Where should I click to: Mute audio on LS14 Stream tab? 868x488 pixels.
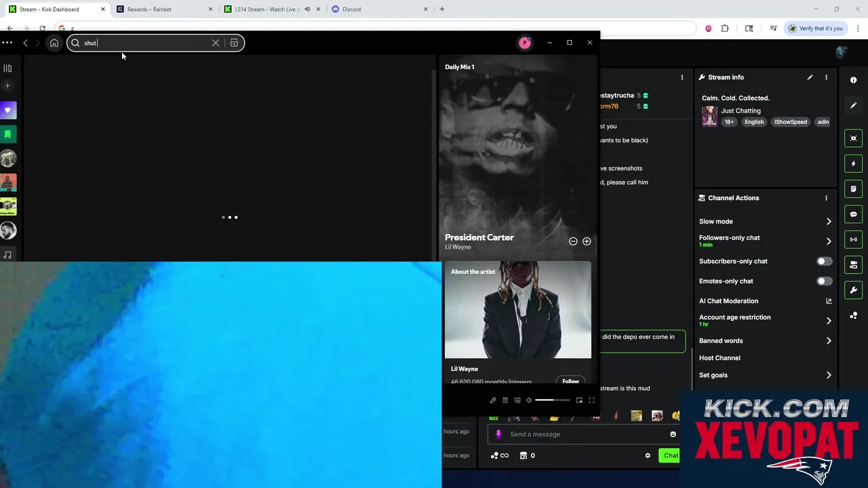[307, 9]
